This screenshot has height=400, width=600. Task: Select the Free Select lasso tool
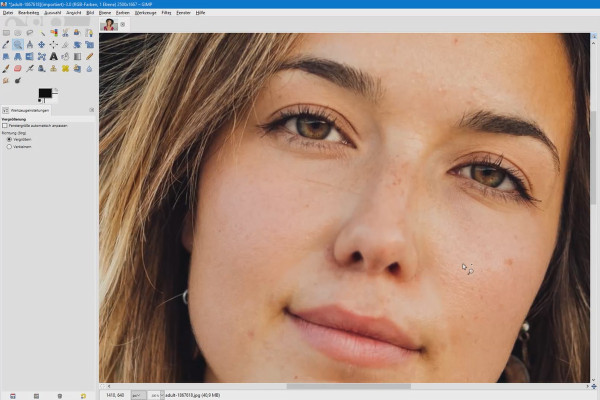(x=30, y=33)
